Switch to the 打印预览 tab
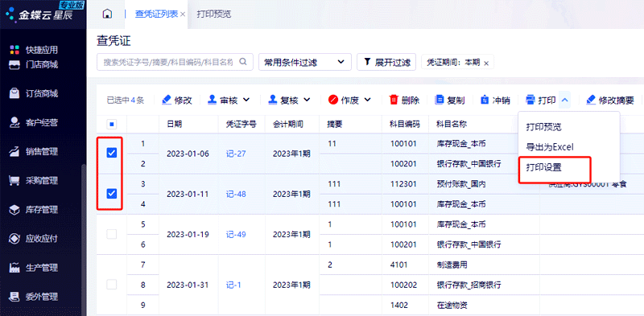The width and height of the screenshot is (644, 316). pyautogui.click(x=214, y=14)
